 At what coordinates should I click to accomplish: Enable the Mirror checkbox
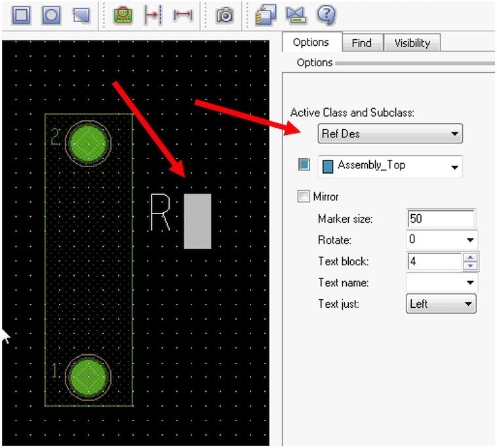coord(303,196)
